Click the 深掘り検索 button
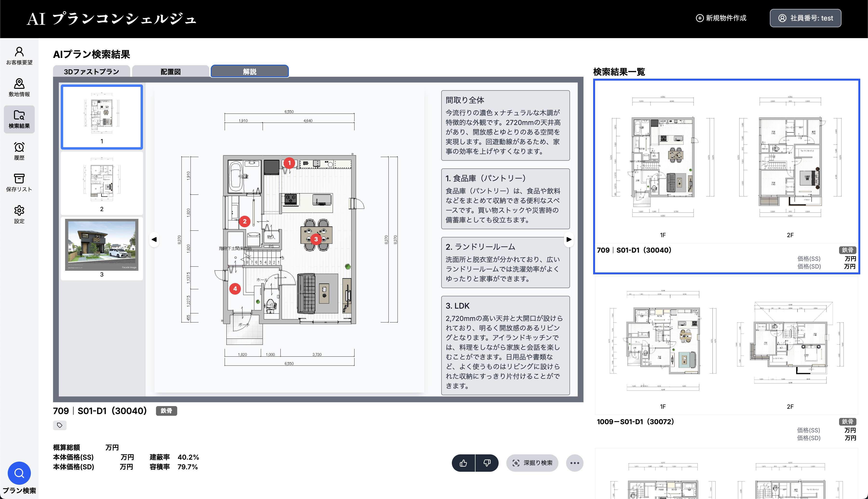The height and width of the screenshot is (499, 868). [x=532, y=463]
